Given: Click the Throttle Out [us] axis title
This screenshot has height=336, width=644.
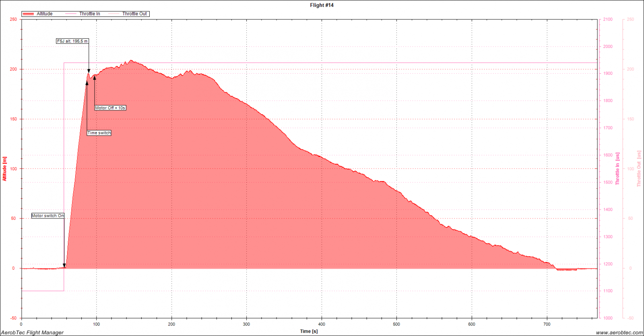Looking at the screenshot, I should pyautogui.click(x=638, y=169).
